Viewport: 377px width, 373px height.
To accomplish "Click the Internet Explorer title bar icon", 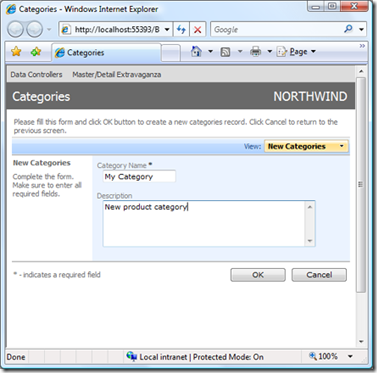I will 11,9.
